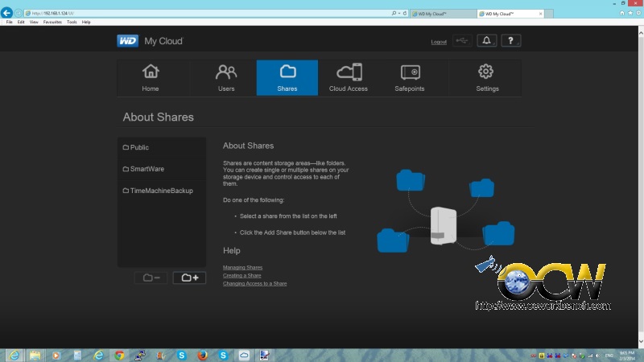The width and height of the screenshot is (644, 362).
Task: Click the page refresh icon
Action: [405, 13]
